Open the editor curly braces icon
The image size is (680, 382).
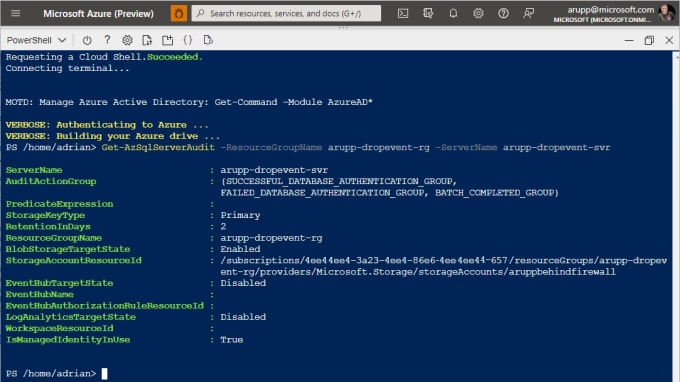coord(188,40)
